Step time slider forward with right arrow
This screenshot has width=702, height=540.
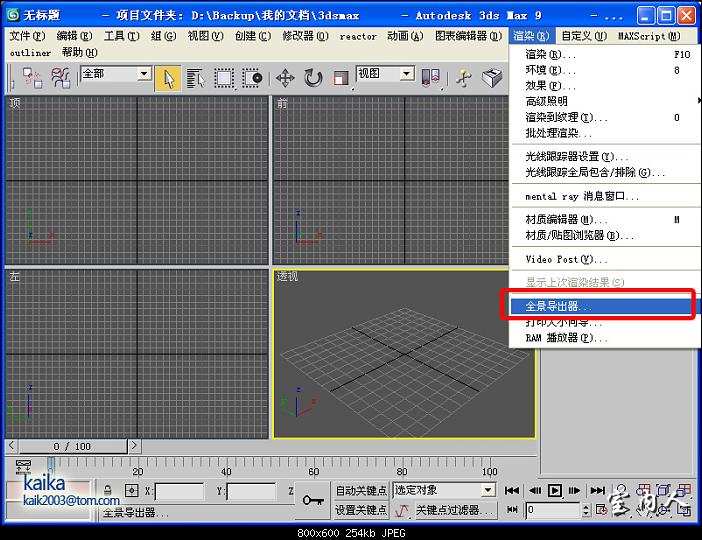click(x=134, y=446)
